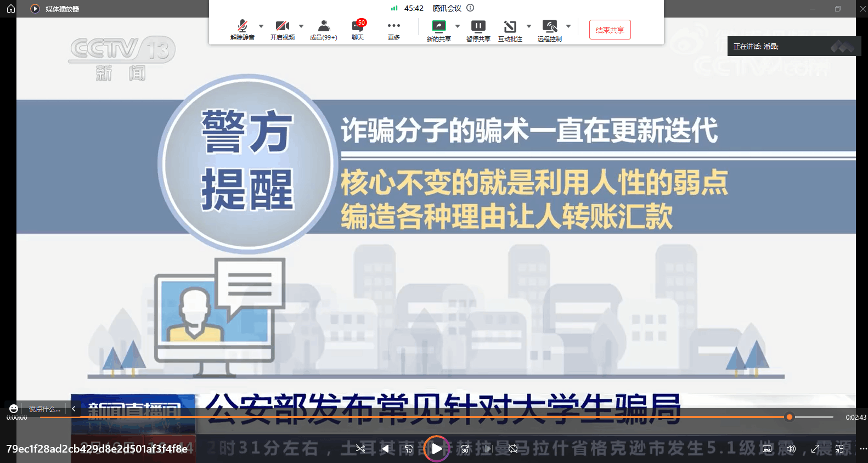Collapse comment bar with left chevron
Viewport: 868px width, 463px height.
pyautogui.click(x=74, y=409)
